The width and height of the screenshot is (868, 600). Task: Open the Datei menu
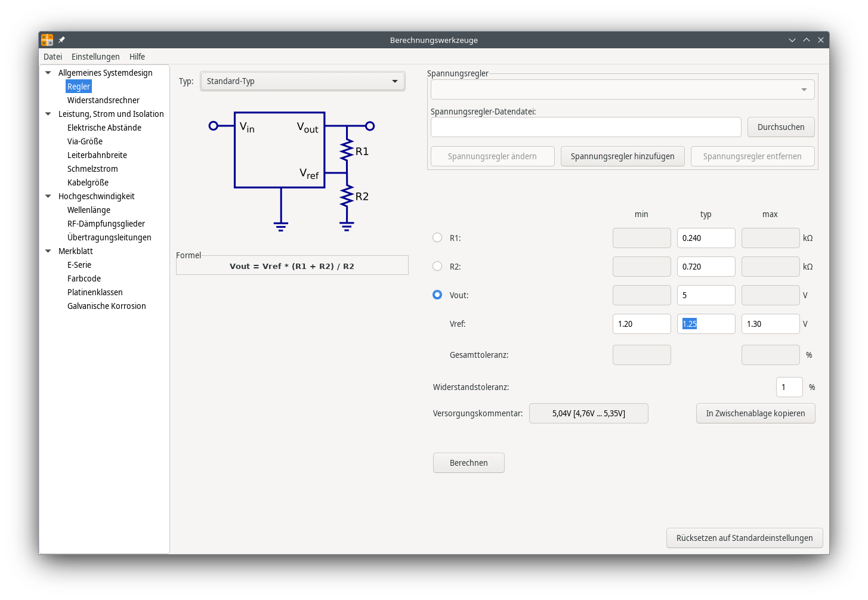(x=52, y=57)
